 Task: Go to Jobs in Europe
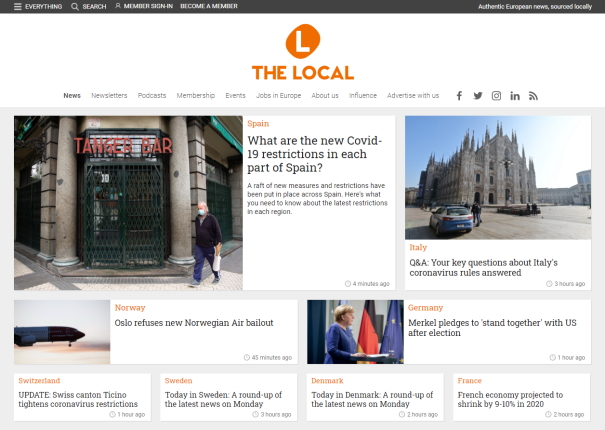click(279, 95)
